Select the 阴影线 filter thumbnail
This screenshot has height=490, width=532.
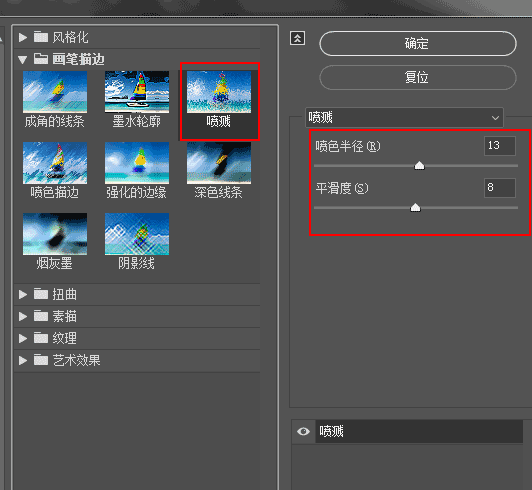pos(137,234)
